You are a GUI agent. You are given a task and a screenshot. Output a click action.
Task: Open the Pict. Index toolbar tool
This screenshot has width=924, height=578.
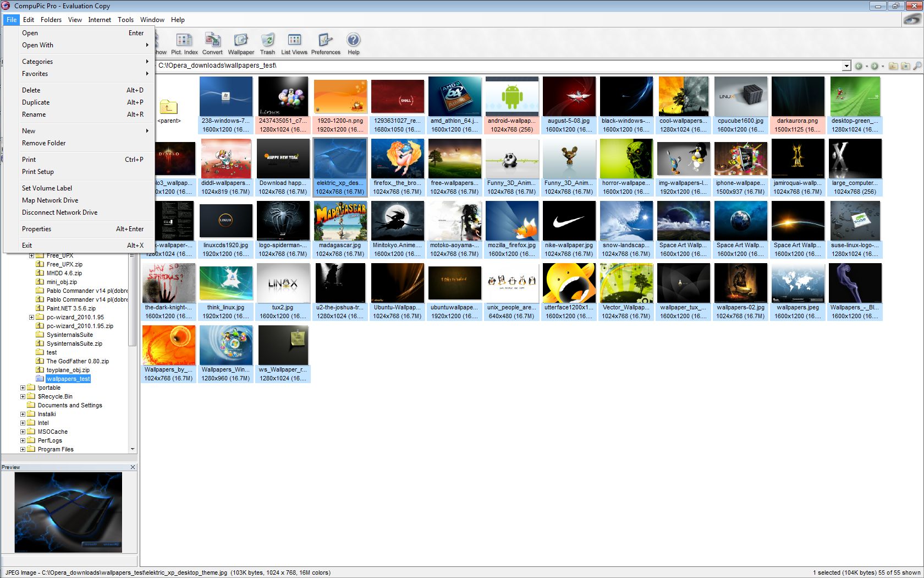[x=184, y=44]
